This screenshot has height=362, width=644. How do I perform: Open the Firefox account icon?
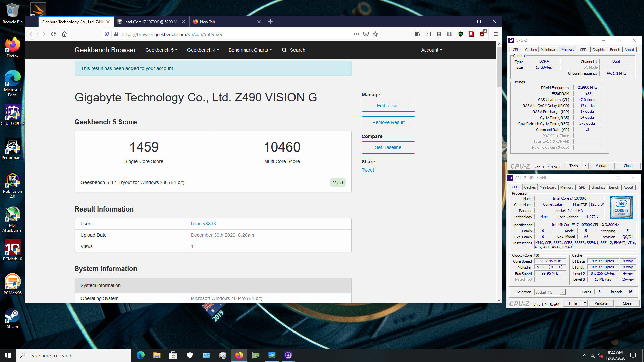point(439,34)
